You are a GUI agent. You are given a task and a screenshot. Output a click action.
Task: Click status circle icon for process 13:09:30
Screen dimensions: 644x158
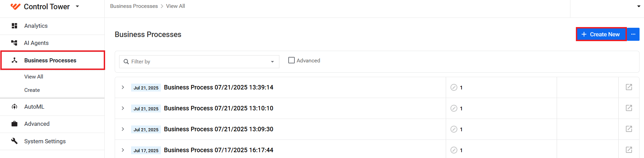[454, 129]
